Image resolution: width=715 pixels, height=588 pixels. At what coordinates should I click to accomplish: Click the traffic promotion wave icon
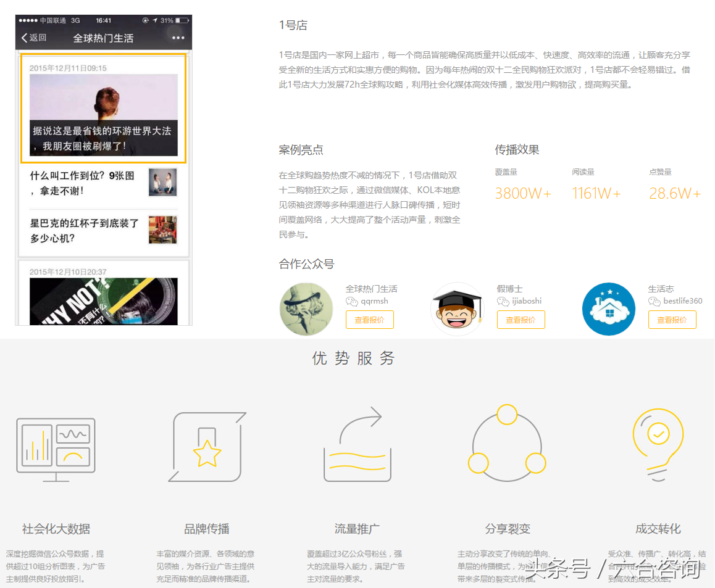357,445
